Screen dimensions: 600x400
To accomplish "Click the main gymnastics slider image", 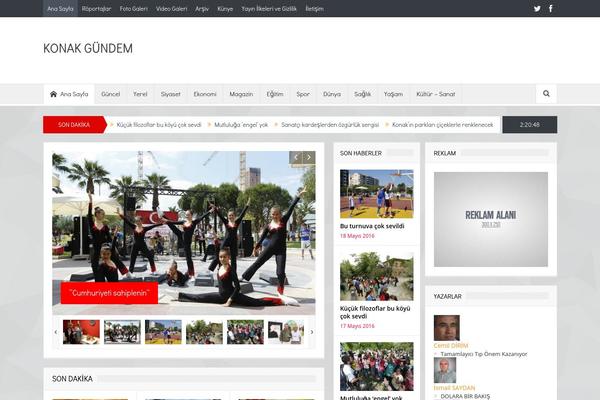I will (184, 233).
